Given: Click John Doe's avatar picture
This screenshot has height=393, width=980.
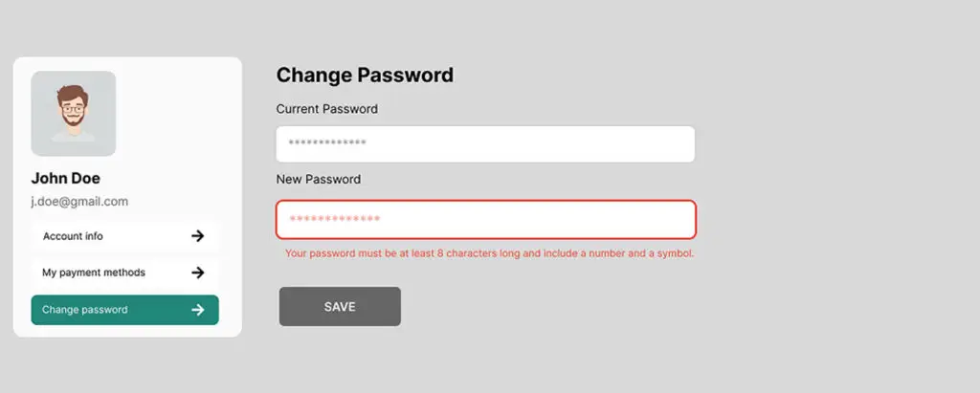Looking at the screenshot, I should 74,114.
